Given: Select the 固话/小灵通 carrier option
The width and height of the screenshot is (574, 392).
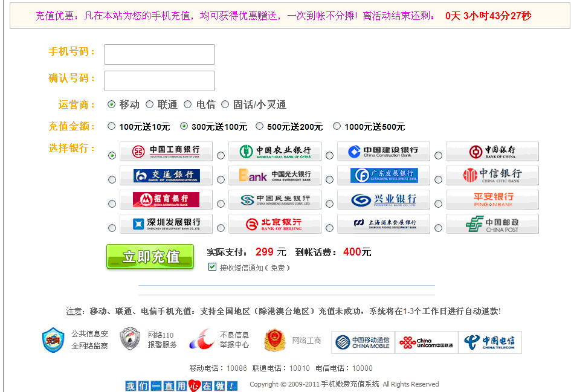Looking at the screenshot, I should pyautogui.click(x=225, y=104).
